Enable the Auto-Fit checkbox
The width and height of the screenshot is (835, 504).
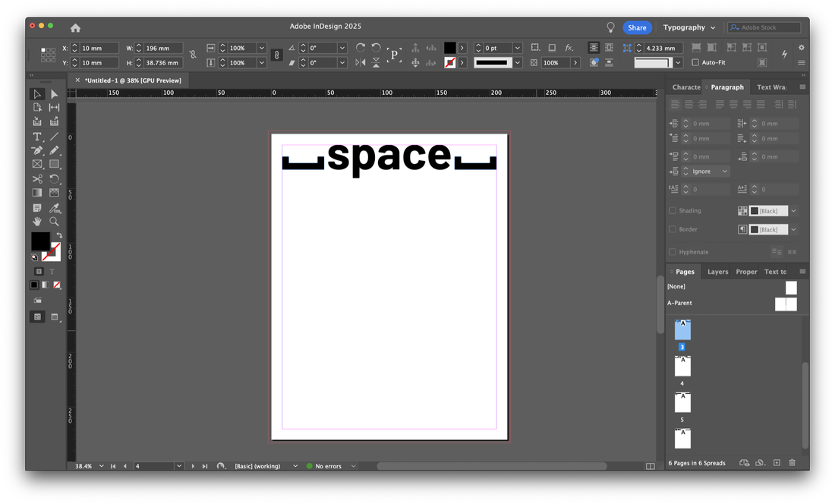pyautogui.click(x=695, y=62)
